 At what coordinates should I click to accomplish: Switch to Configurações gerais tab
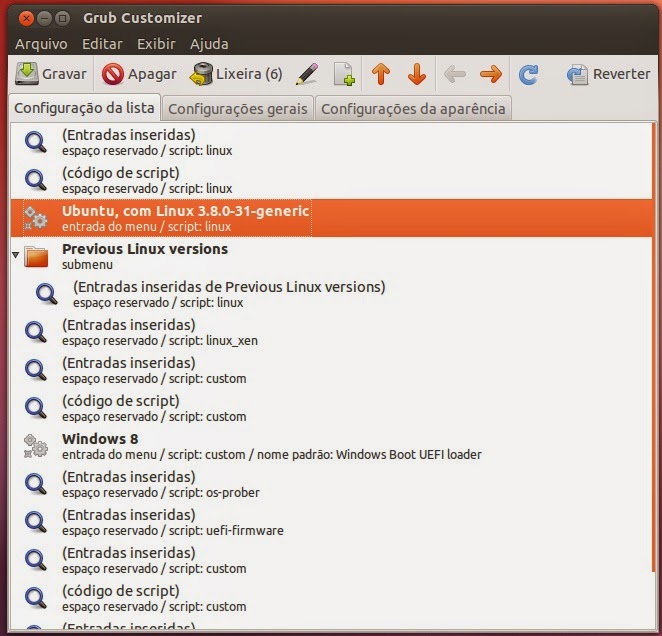238,109
